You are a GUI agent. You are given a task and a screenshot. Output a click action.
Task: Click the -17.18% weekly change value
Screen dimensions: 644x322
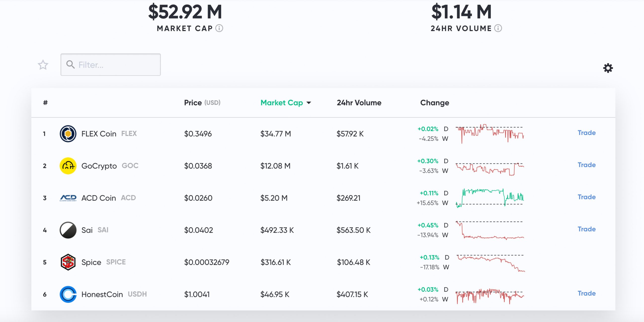tap(430, 267)
